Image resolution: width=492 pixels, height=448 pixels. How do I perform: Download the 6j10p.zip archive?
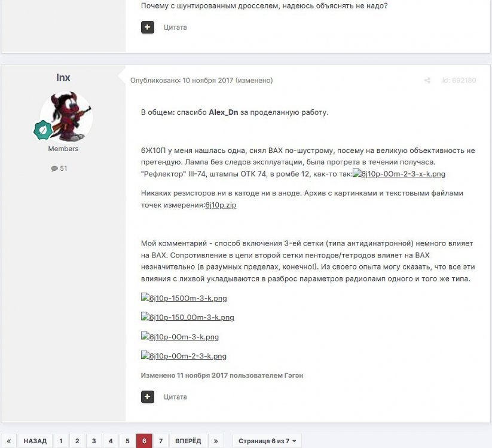point(221,205)
